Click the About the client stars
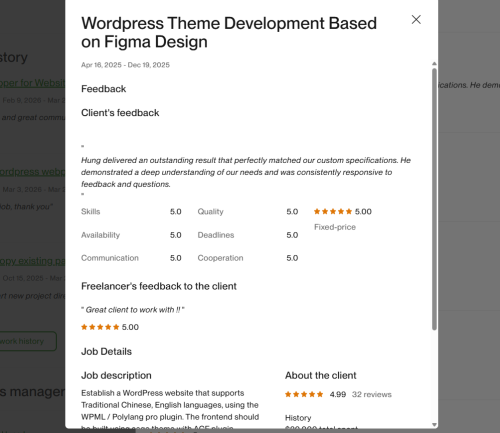The image size is (500, 433). tap(304, 394)
